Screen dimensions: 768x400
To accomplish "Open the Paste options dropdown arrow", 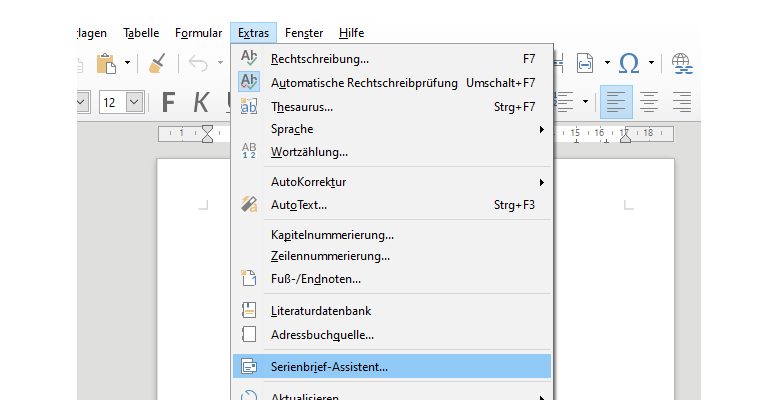I will point(128,64).
